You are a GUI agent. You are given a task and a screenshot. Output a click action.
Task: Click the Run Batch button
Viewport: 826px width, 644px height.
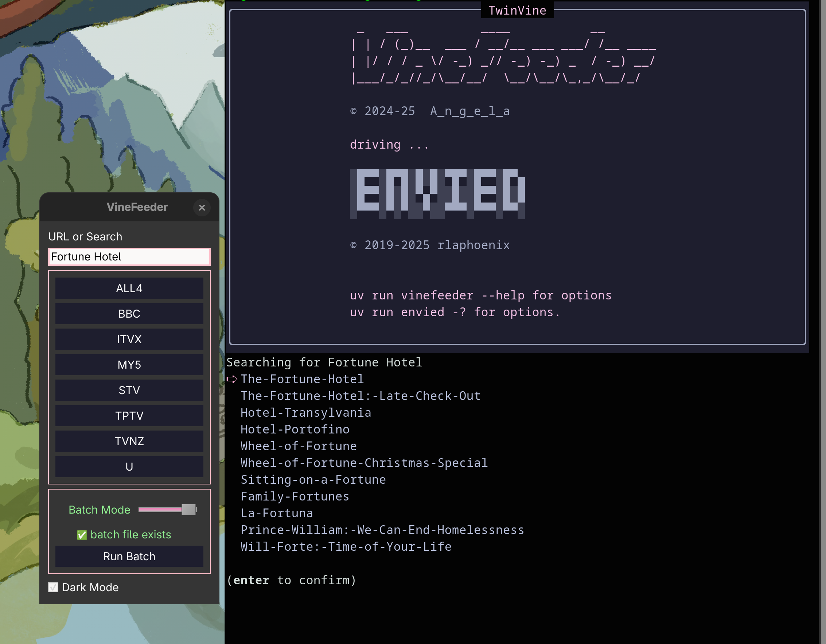click(129, 556)
